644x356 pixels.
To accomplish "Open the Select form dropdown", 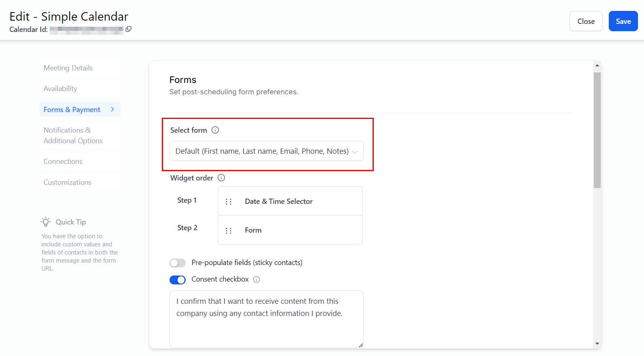I will tap(266, 151).
